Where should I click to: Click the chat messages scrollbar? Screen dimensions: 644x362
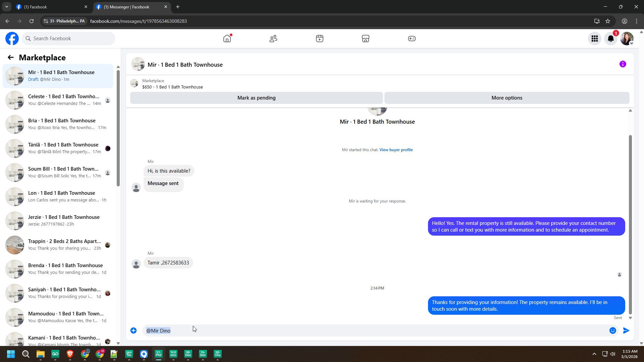pyautogui.click(x=630, y=225)
